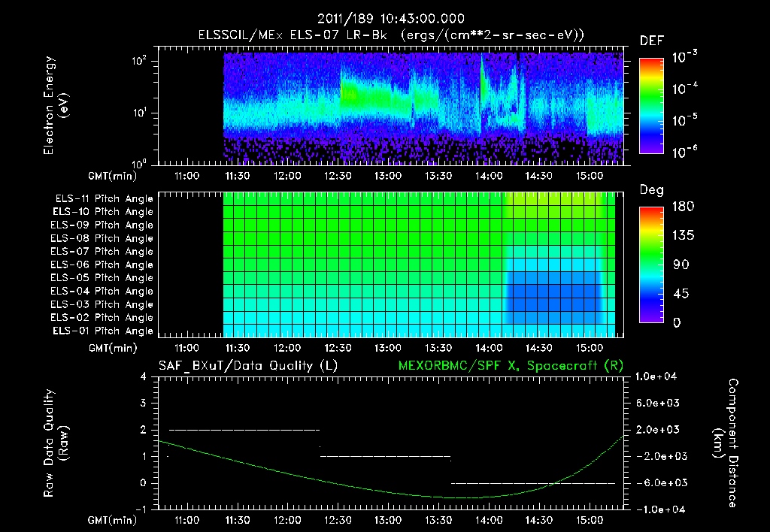
Task: Click the 45 value on Deg scale
Action: [681, 294]
